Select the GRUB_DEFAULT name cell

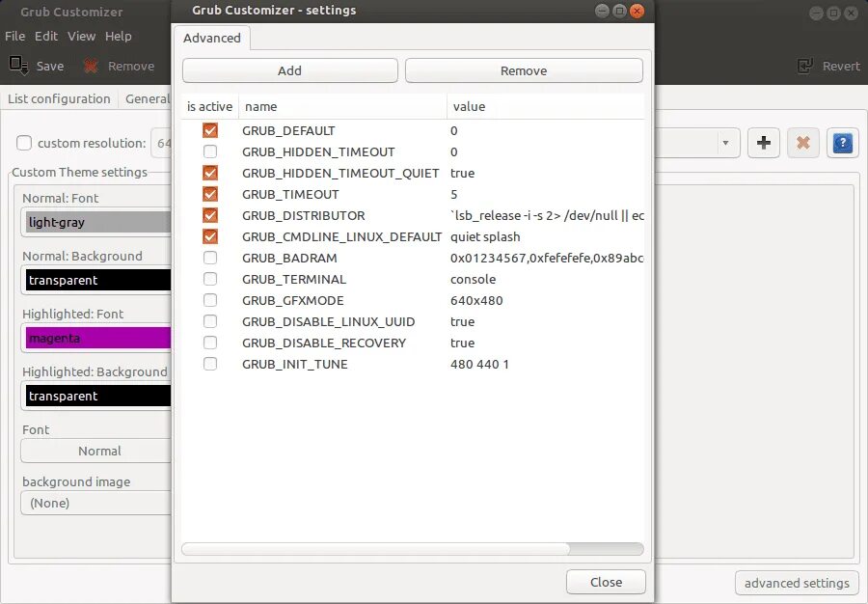pyautogui.click(x=288, y=130)
